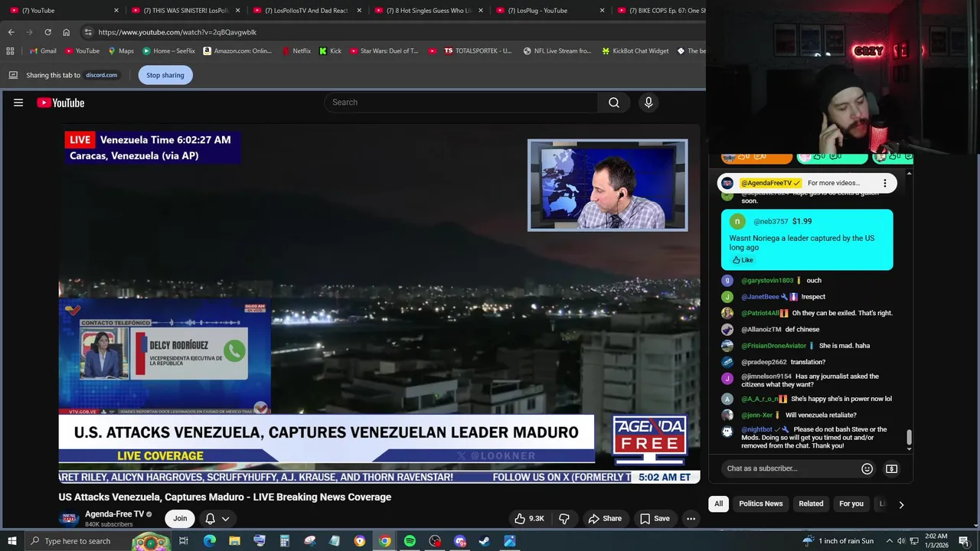
Task: Like the @neb3757 Super Chat
Action: click(743, 260)
